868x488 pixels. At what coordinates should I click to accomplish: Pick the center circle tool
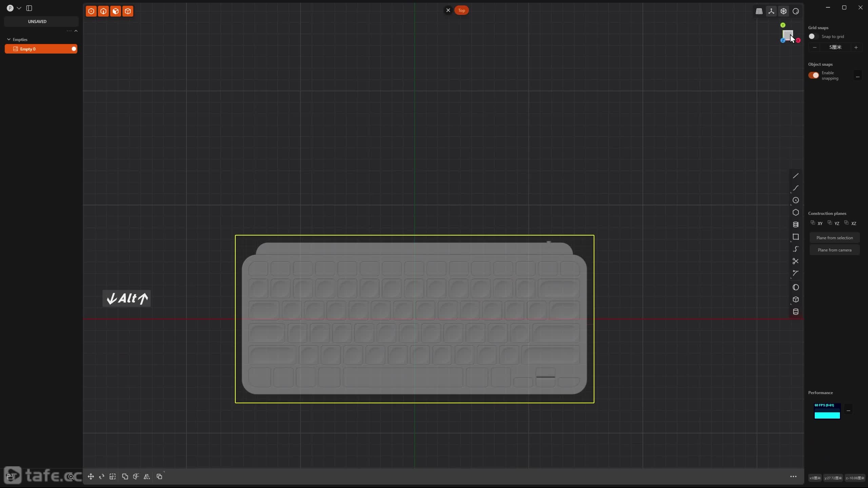click(x=795, y=200)
